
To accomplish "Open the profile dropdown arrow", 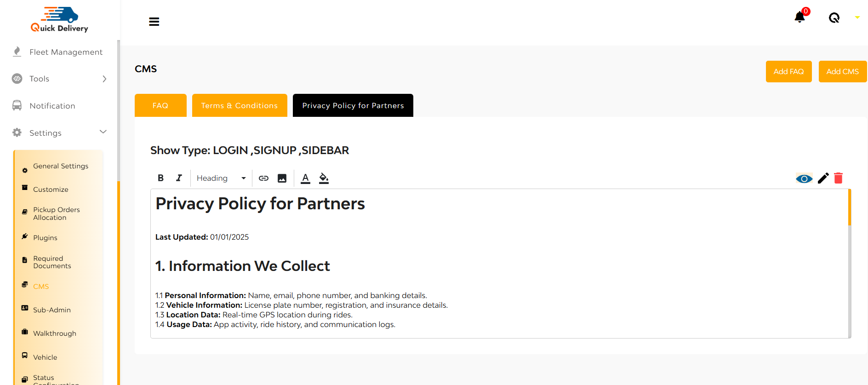I will 857,17.
